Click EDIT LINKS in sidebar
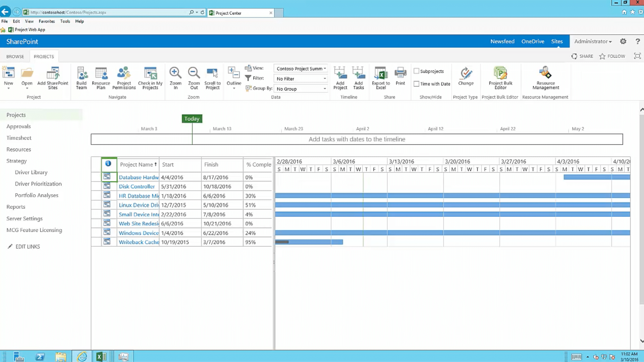 coord(23,246)
